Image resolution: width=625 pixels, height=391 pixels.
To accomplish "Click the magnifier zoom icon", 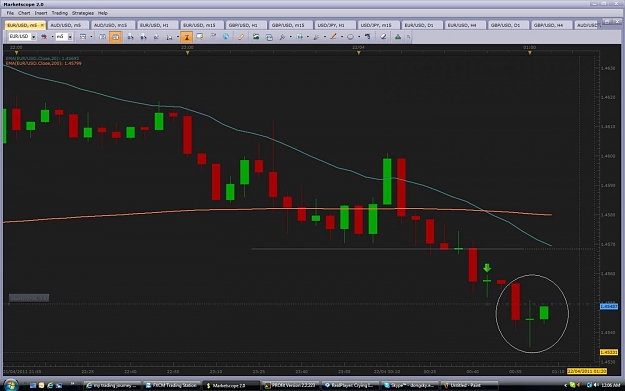I will [x=282, y=37].
